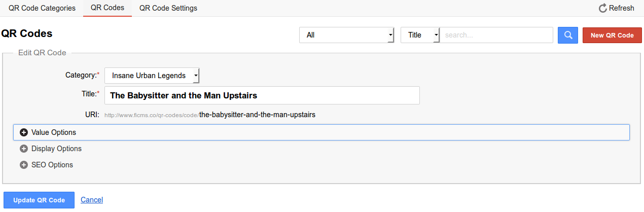Open the All categories filter dropdown
644x212 pixels.
(347, 36)
